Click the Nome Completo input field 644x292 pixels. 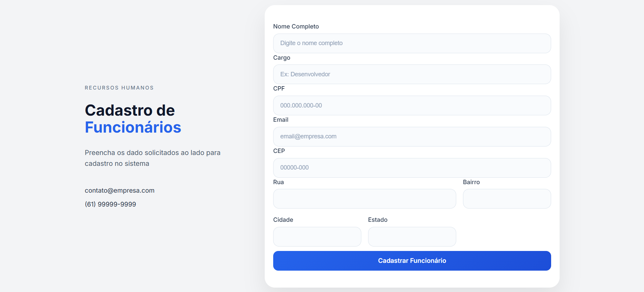412,43
